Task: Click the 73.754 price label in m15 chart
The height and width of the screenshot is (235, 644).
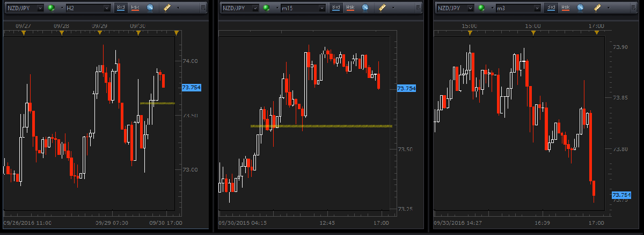Action: [406, 88]
